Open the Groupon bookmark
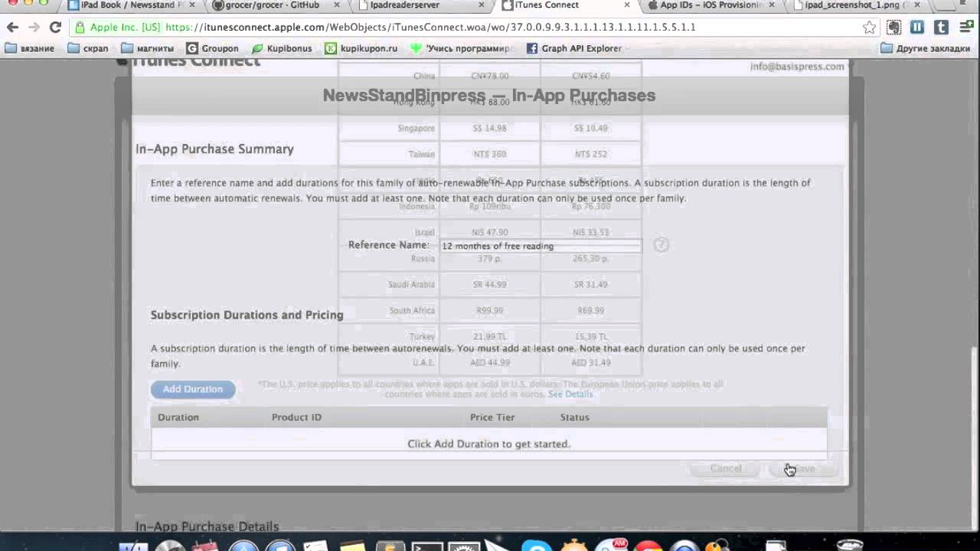This screenshot has width=980, height=551. click(x=212, y=48)
